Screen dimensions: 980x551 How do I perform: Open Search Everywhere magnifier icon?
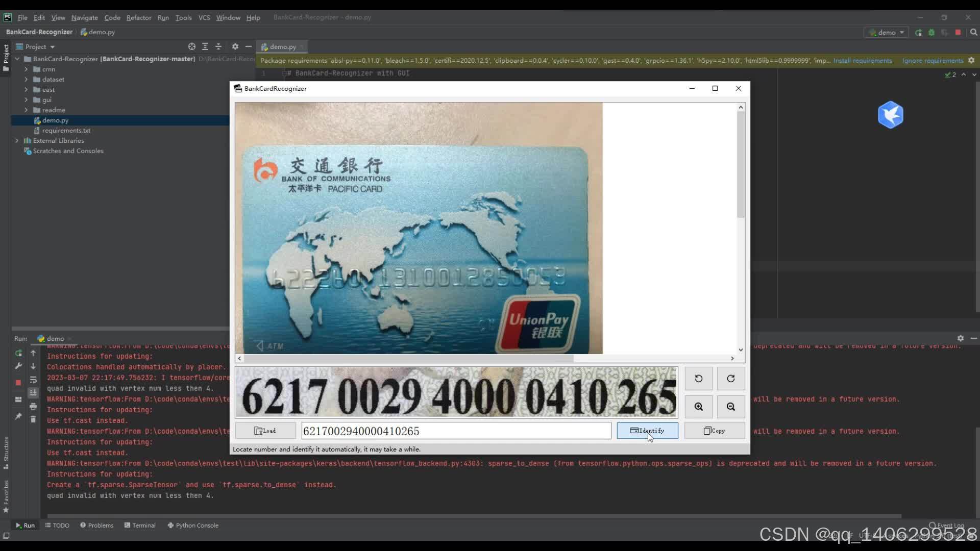973,32
